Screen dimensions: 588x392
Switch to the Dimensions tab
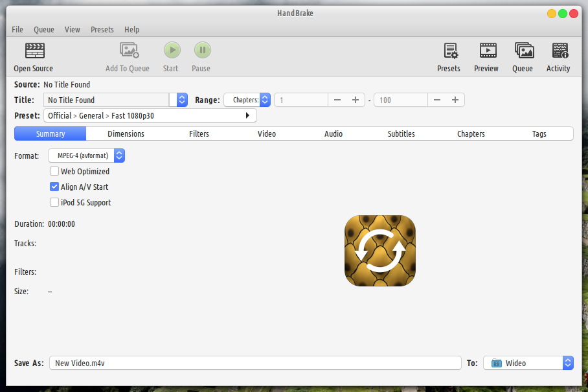[126, 133]
